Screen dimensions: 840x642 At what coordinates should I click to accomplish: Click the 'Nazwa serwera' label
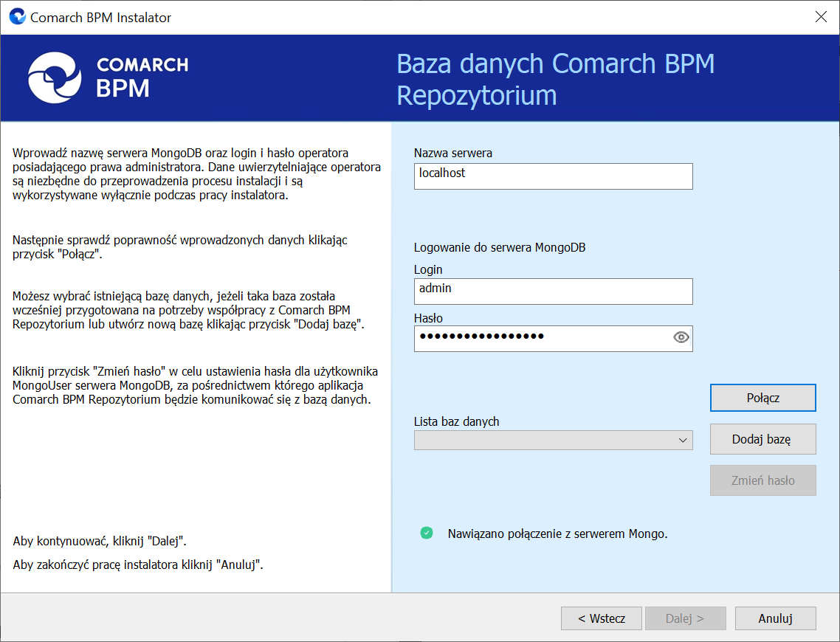pyautogui.click(x=452, y=153)
